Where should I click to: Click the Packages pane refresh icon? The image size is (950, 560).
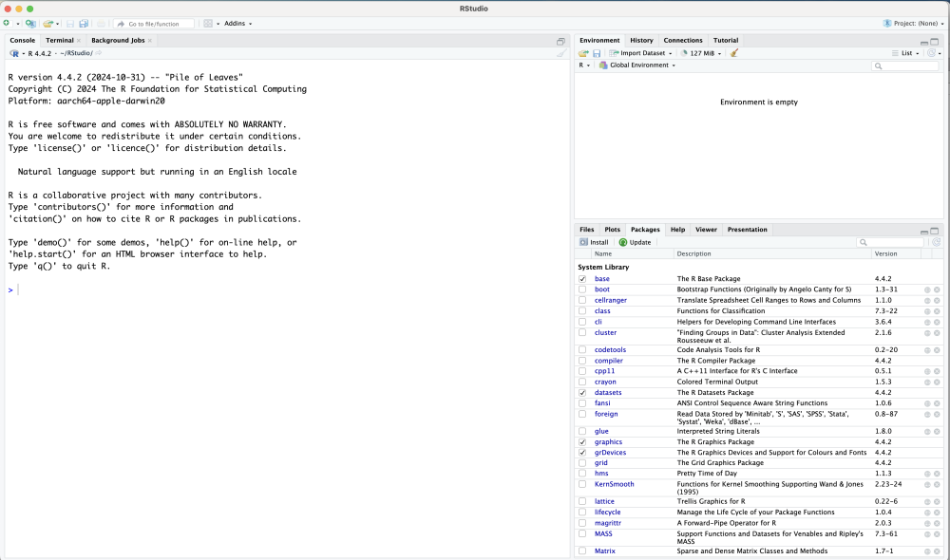tap(936, 242)
